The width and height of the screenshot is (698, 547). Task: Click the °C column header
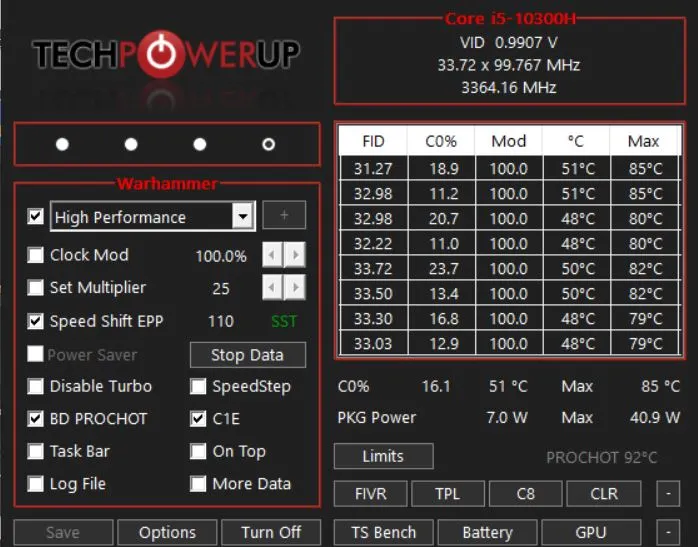[x=576, y=141]
